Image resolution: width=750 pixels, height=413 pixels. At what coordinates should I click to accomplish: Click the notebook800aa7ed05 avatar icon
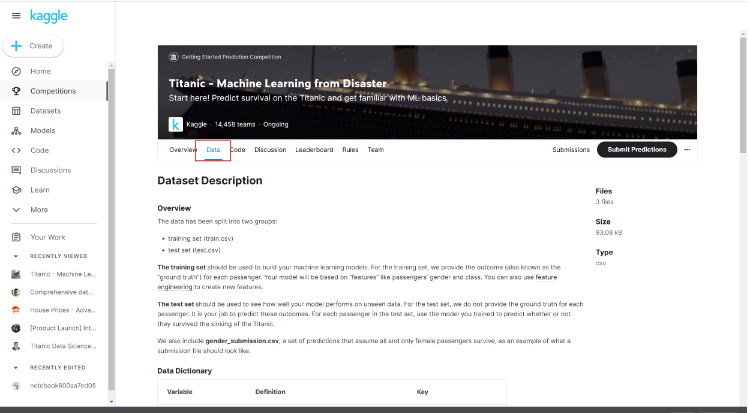point(16,385)
